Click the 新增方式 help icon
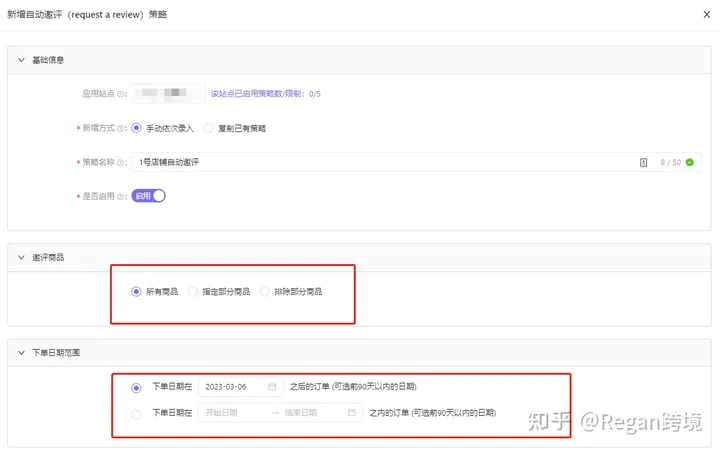The image size is (720, 453). [x=120, y=129]
